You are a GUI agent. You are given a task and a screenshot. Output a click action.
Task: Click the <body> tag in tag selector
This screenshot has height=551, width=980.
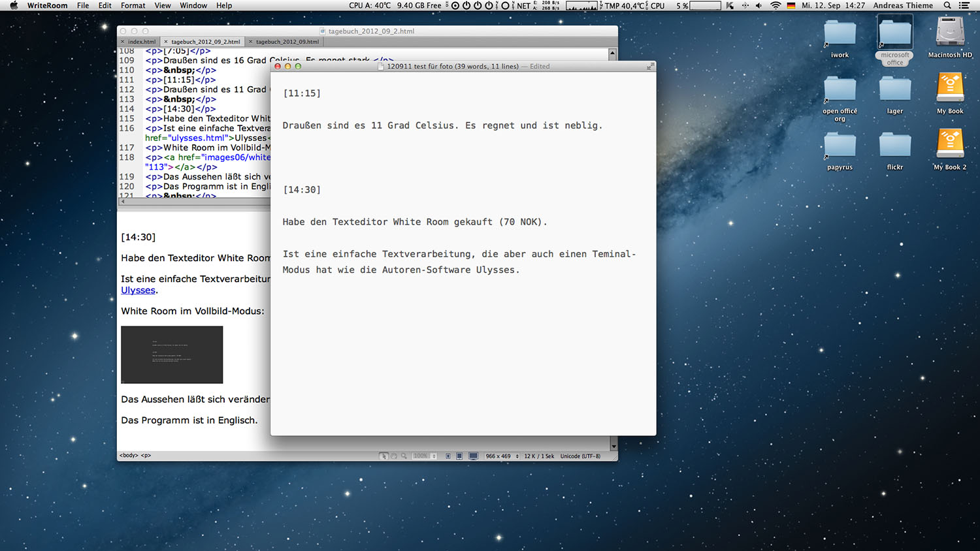click(128, 456)
